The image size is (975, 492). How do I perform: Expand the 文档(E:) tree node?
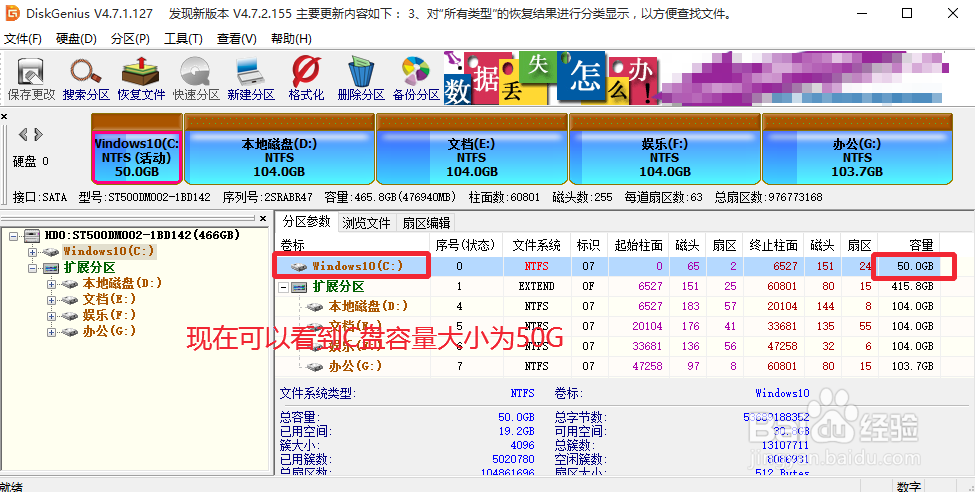52,300
